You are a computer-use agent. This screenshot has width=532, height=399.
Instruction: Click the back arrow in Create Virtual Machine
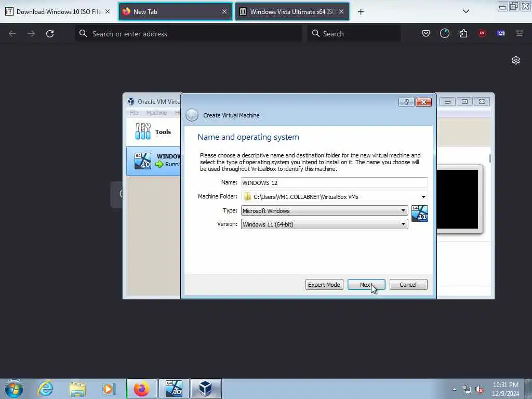click(192, 115)
